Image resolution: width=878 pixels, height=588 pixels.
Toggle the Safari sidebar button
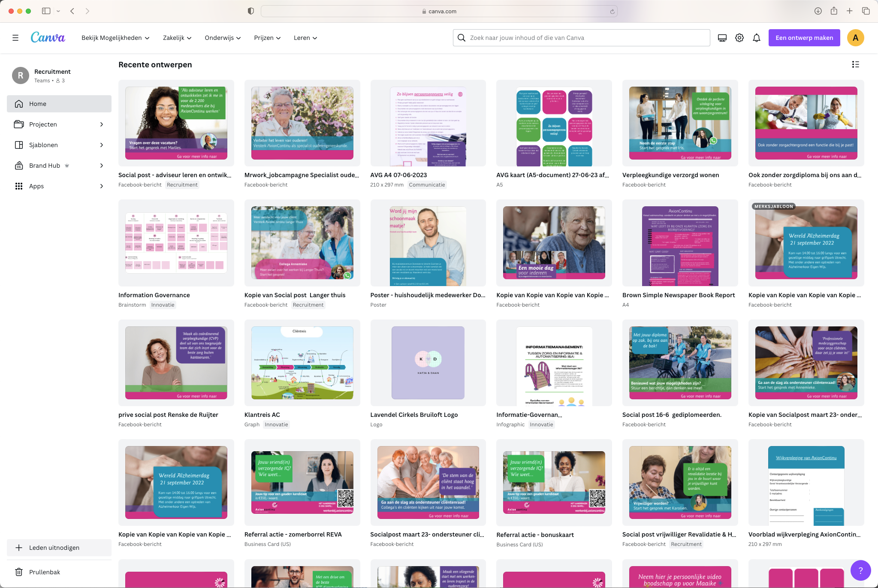[x=46, y=11]
